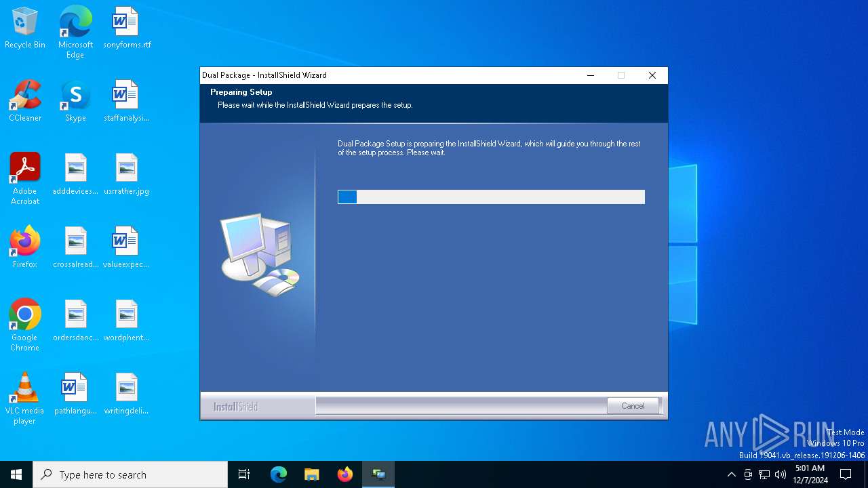The height and width of the screenshot is (488, 868).
Task: Show hidden system tray icons
Action: pyautogui.click(x=731, y=474)
